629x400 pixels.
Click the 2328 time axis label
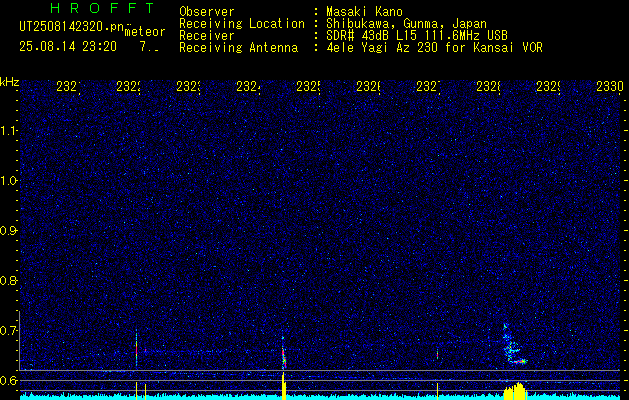tap(488, 87)
